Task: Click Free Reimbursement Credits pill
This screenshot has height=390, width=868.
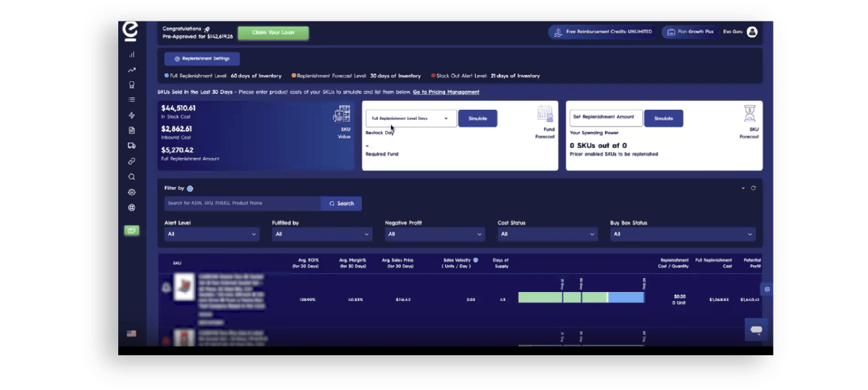Action: tap(602, 32)
